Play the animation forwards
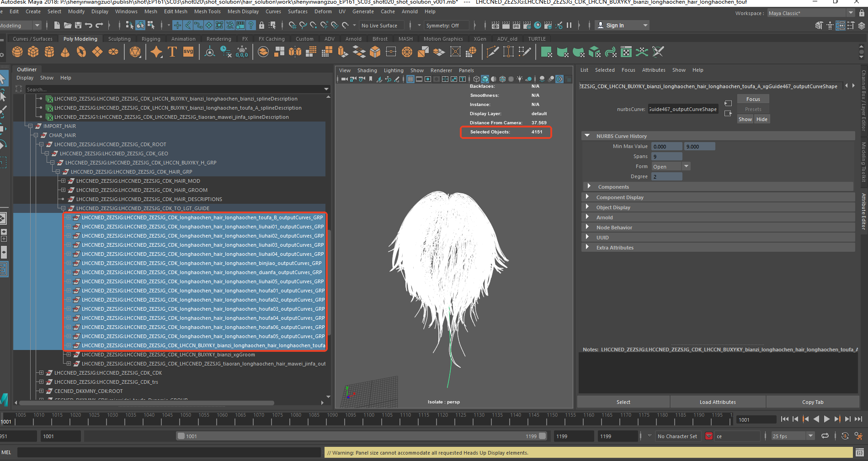The image size is (868, 461). coord(827,419)
